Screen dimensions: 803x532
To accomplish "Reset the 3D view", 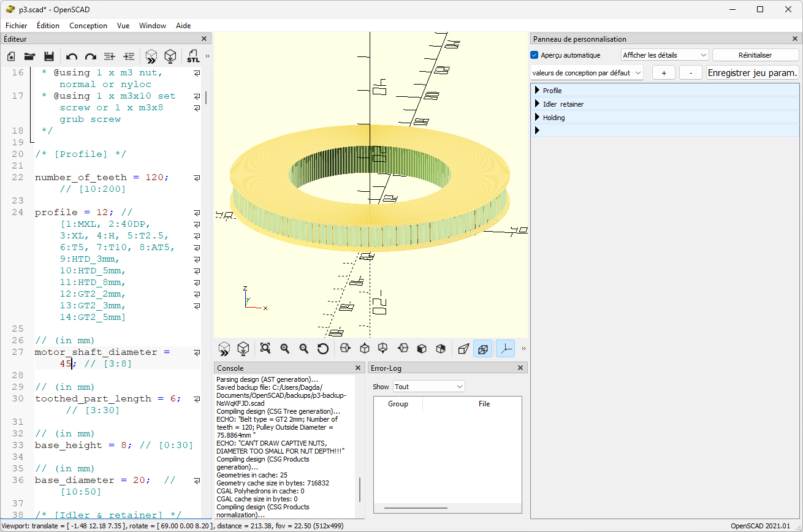I will (323, 349).
